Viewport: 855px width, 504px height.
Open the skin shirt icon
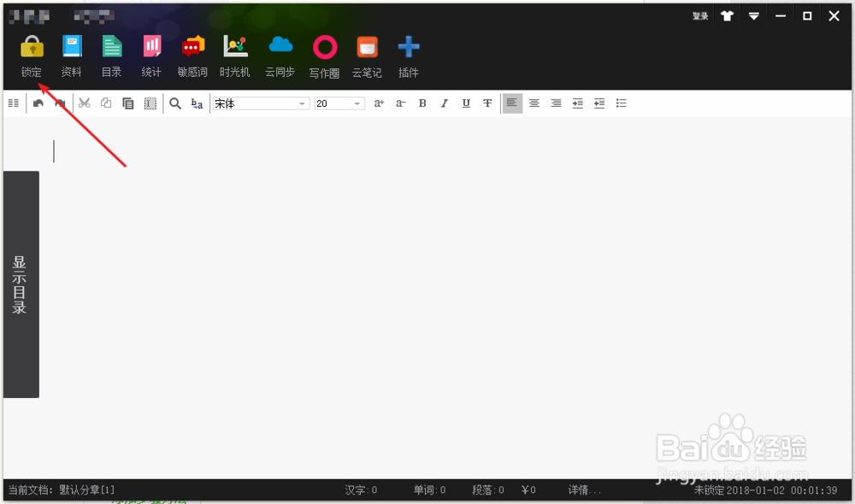click(727, 16)
